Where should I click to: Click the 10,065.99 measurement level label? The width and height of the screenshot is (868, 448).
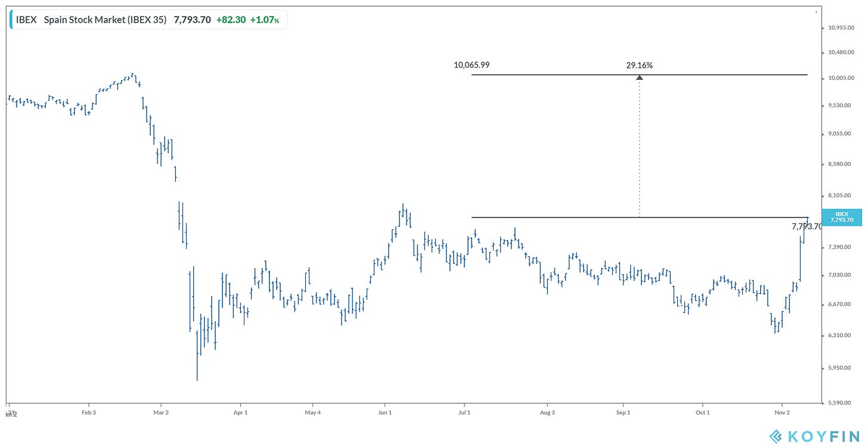click(x=472, y=65)
